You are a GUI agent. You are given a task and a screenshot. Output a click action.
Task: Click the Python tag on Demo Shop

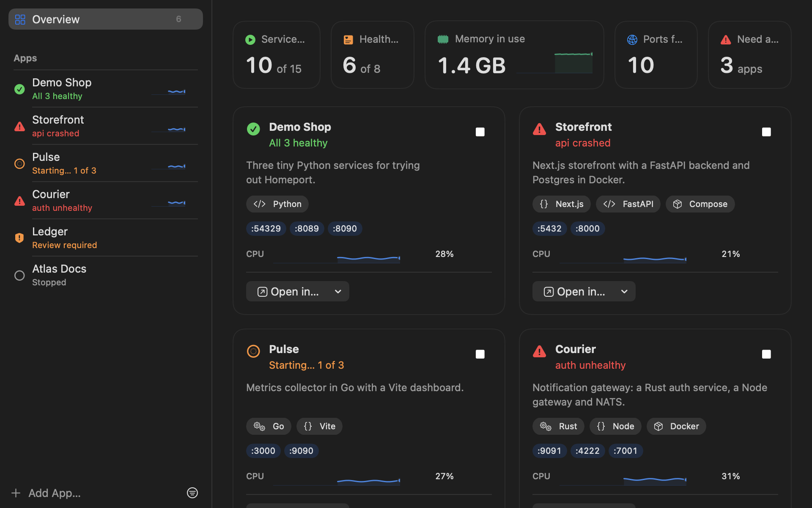click(277, 204)
